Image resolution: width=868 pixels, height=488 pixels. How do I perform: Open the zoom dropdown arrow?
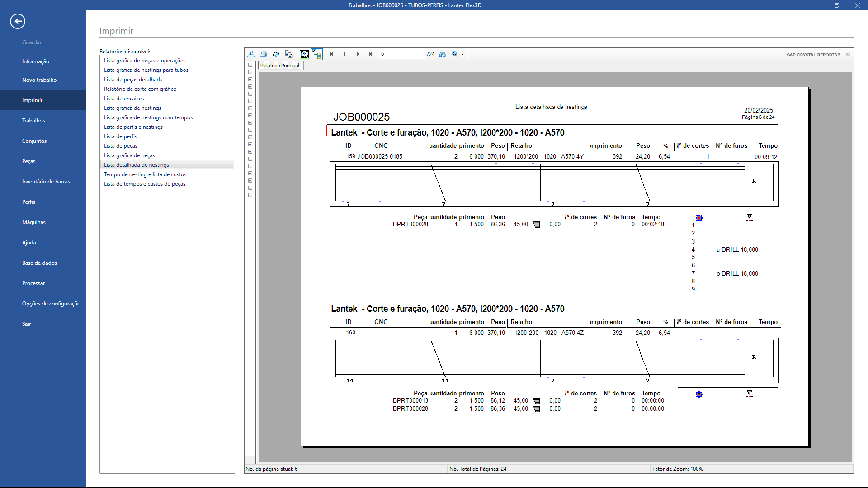coord(462,55)
